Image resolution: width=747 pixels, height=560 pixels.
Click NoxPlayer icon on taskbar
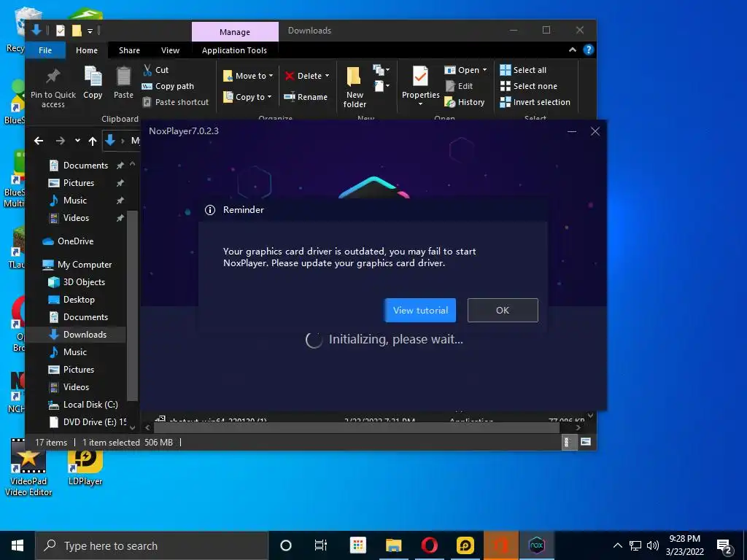(536, 545)
